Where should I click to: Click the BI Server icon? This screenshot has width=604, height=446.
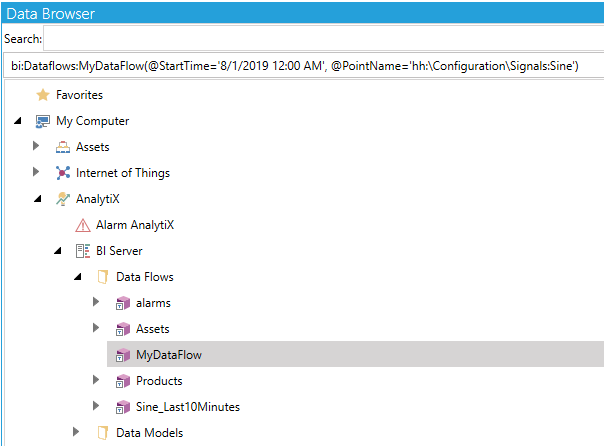[82, 251]
